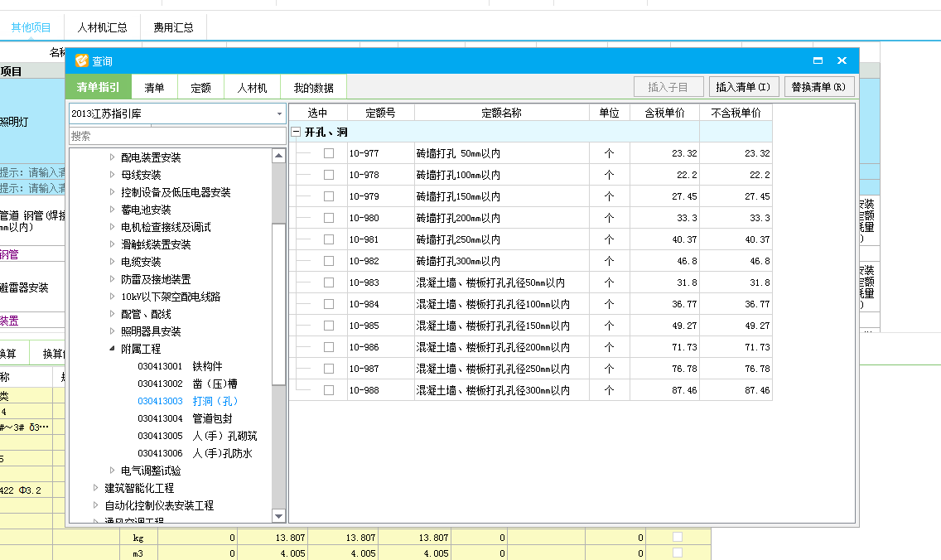Tick checkbox for quota 10-981
941x560 pixels.
(x=329, y=239)
